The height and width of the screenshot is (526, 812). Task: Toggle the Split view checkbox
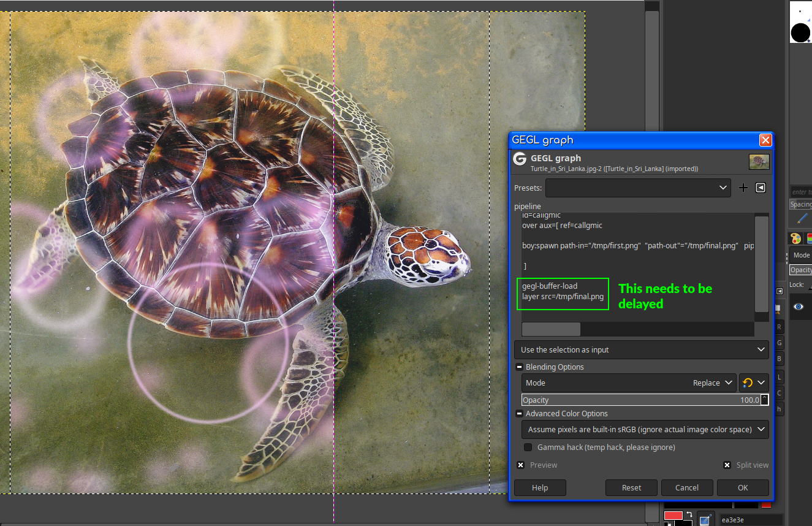727,465
